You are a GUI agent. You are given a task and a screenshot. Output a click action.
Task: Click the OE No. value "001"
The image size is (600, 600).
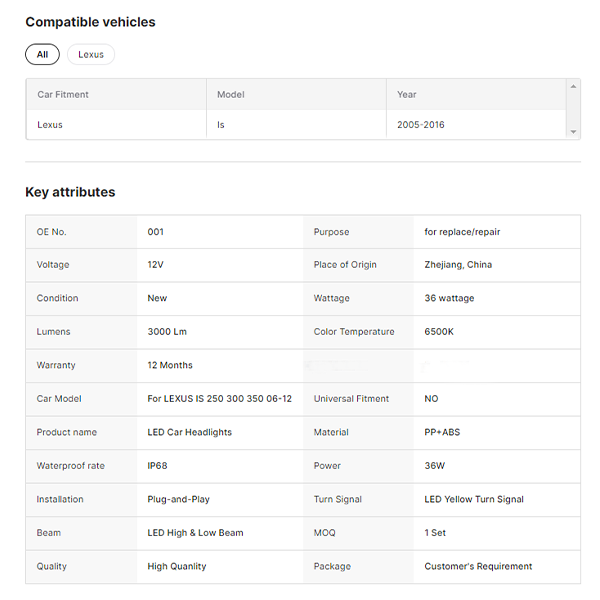pyautogui.click(x=155, y=232)
